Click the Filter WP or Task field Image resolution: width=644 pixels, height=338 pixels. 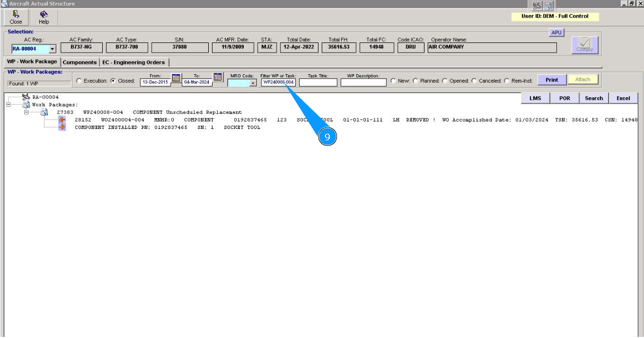click(279, 82)
